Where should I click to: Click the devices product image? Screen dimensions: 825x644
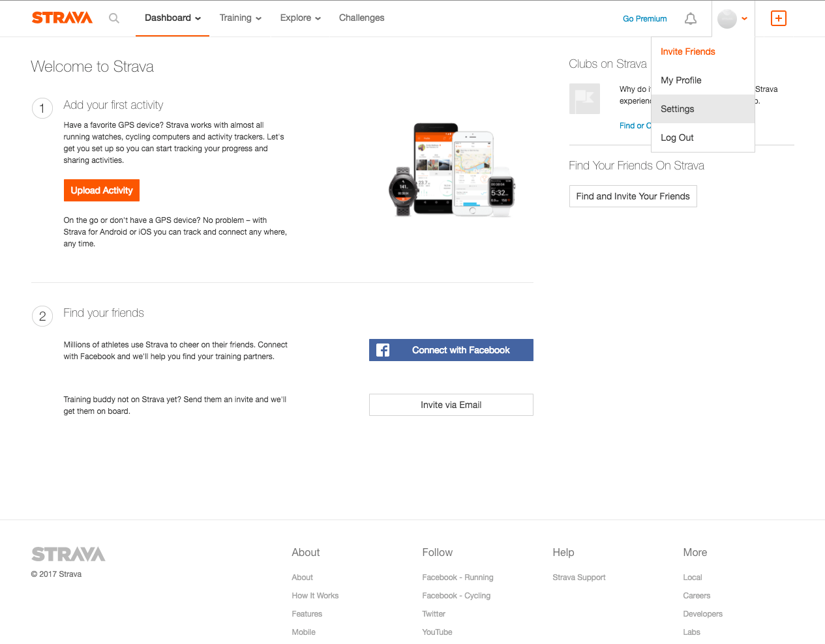(451, 169)
